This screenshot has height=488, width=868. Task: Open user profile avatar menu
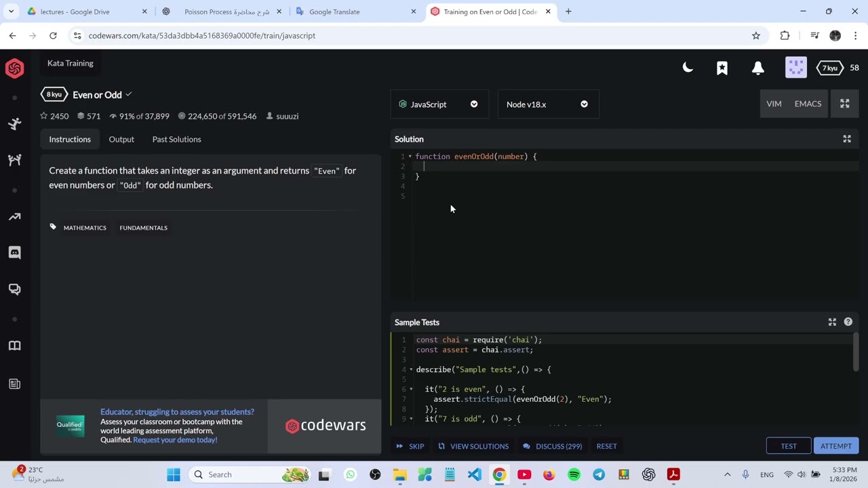click(796, 67)
